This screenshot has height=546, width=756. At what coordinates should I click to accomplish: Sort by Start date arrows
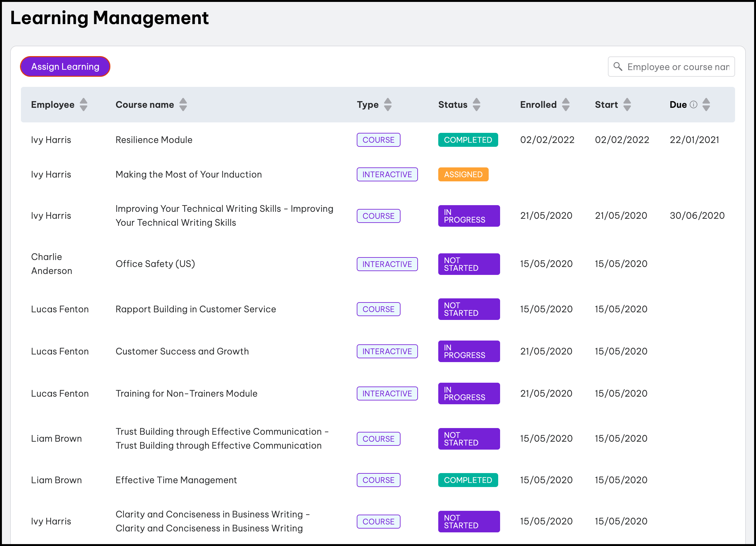pyautogui.click(x=627, y=105)
